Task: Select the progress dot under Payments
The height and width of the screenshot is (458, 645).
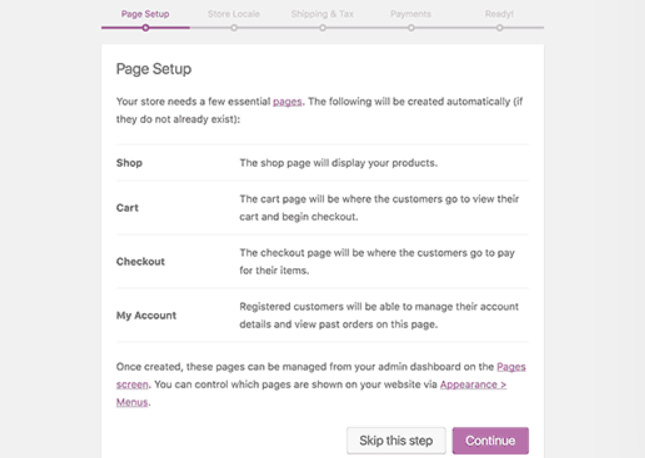Action: [x=411, y=28]
